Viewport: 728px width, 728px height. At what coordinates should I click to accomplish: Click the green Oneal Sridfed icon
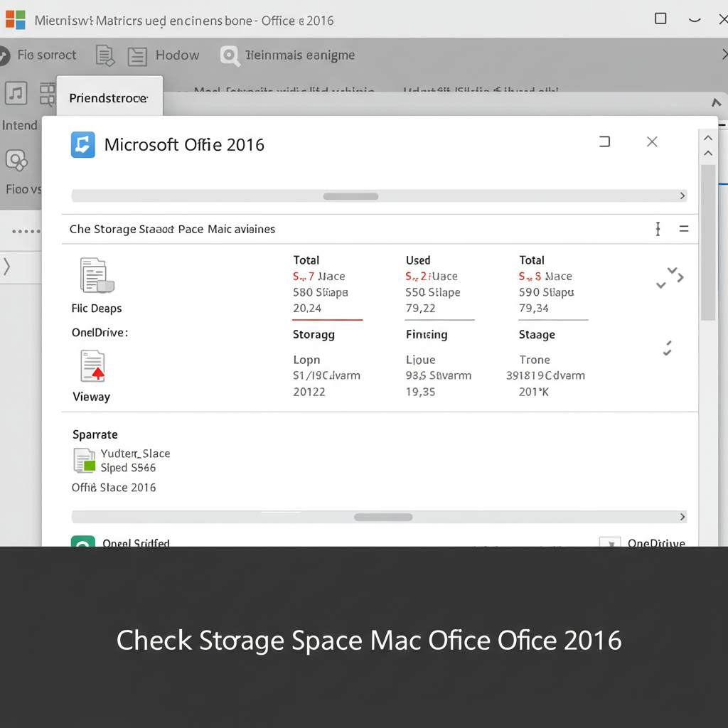83,541
